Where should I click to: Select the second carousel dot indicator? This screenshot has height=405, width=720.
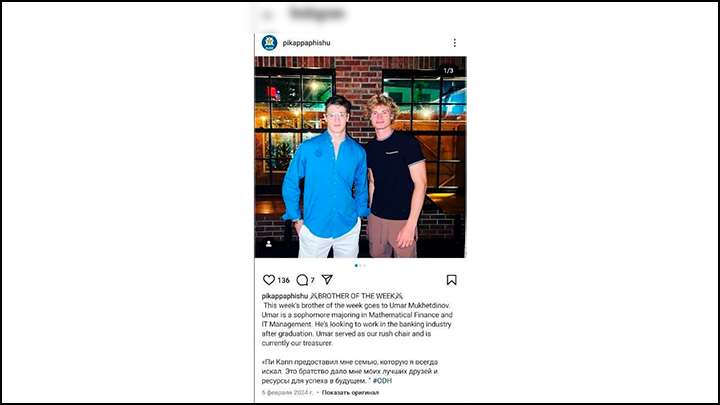pos(360,265)
